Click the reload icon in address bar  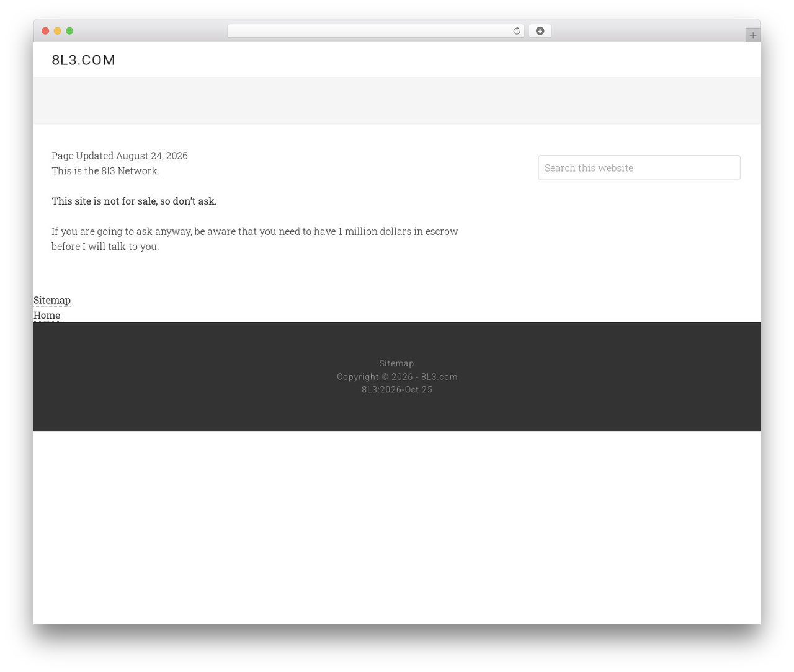tap(516, 31)
